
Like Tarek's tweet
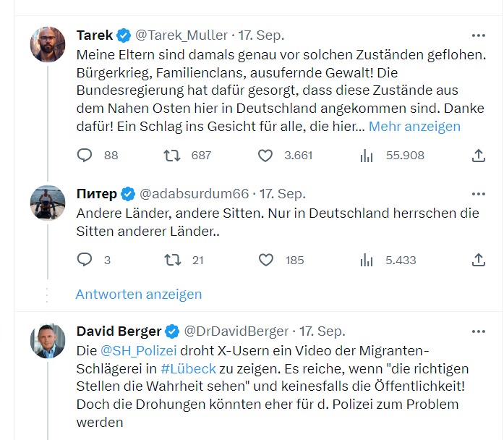265,155
